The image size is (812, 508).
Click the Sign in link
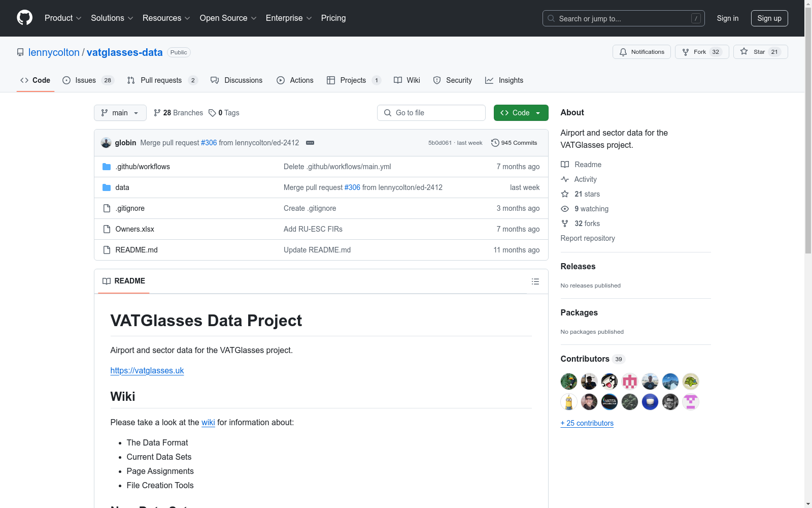(728, 18)
